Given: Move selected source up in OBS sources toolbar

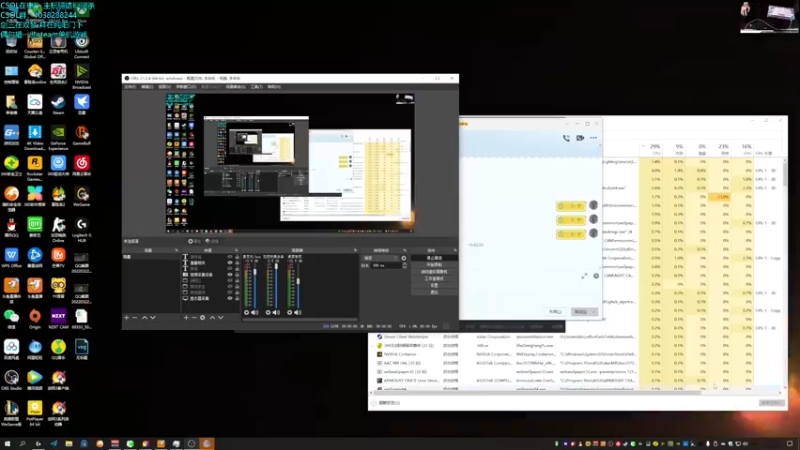Looking at the screenshot, I should tap(212, 317).
